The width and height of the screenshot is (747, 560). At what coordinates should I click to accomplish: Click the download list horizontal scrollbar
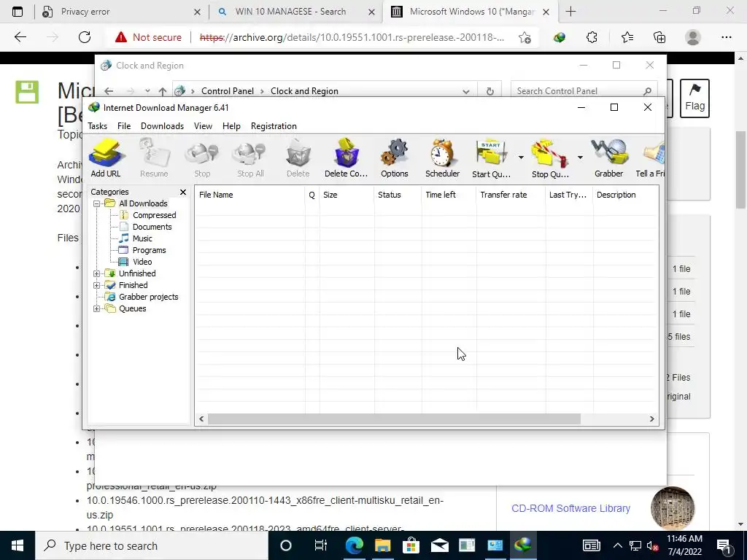[394, 419]
